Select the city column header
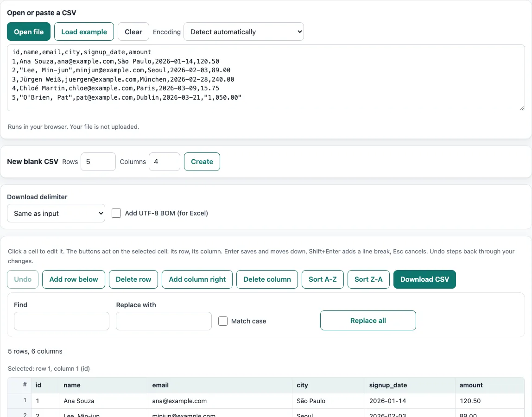The height and width of the screenshot is (417, 532). pyautogui.click(x=329, y=385)
